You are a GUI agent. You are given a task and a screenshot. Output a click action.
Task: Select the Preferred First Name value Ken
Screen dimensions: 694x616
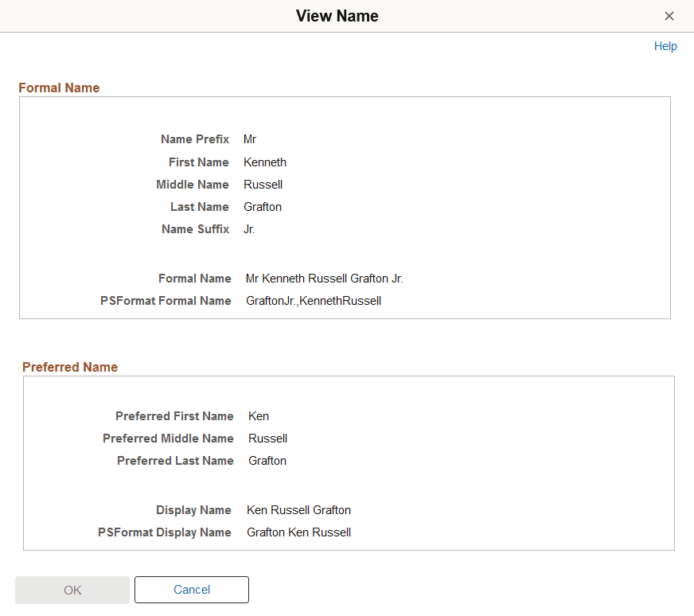tap(258, 416)
